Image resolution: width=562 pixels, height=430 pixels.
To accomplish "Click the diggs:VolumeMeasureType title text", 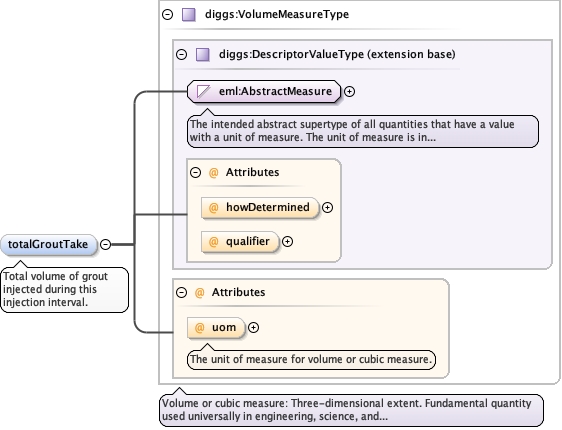I will click(x=277, y=14).
